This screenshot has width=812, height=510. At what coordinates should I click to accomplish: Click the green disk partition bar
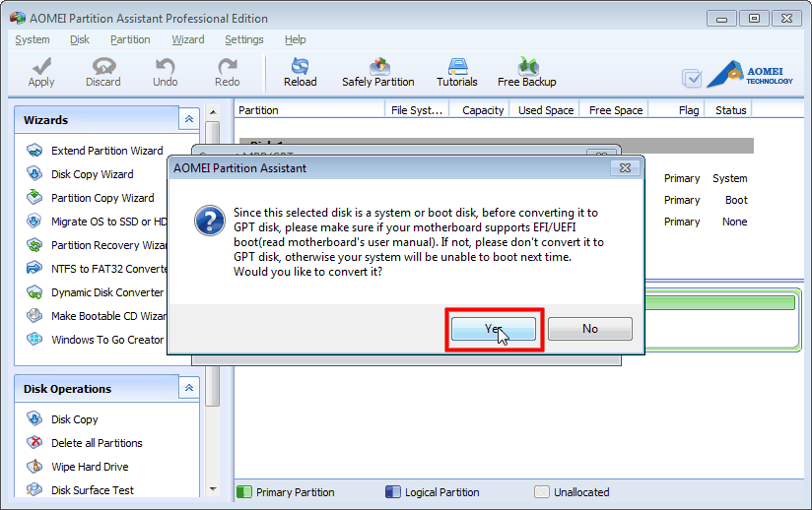(x=719, y=302)
